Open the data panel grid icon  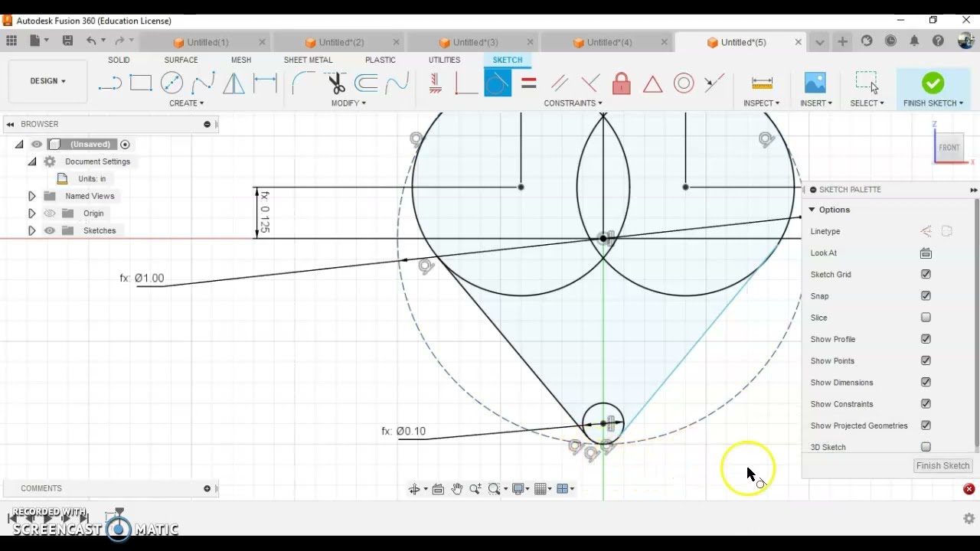click(x=11, y=41)
